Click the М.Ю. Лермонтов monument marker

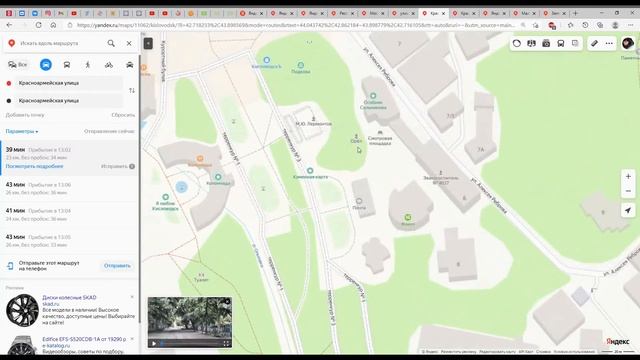(313, 119)
